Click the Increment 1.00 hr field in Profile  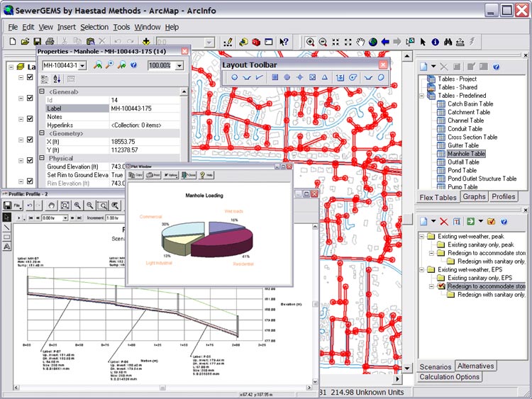coord(115,218)
